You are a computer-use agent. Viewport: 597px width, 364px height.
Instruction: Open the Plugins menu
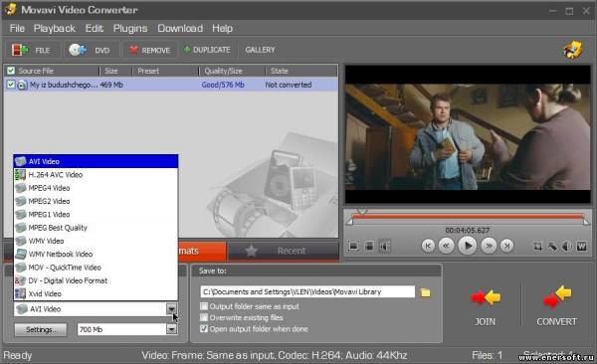click(x=130, y=29)
